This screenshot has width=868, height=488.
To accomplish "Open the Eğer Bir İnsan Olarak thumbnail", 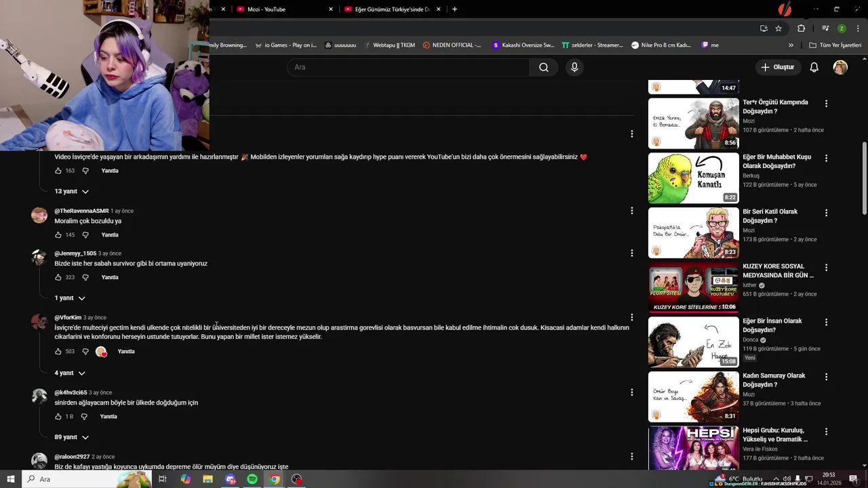I will tap(694, 342).
